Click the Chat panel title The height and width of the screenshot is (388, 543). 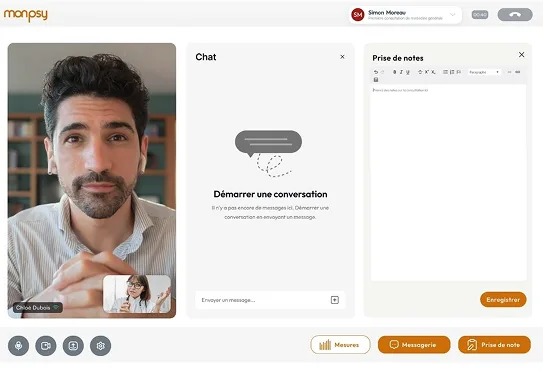(206, 57)
